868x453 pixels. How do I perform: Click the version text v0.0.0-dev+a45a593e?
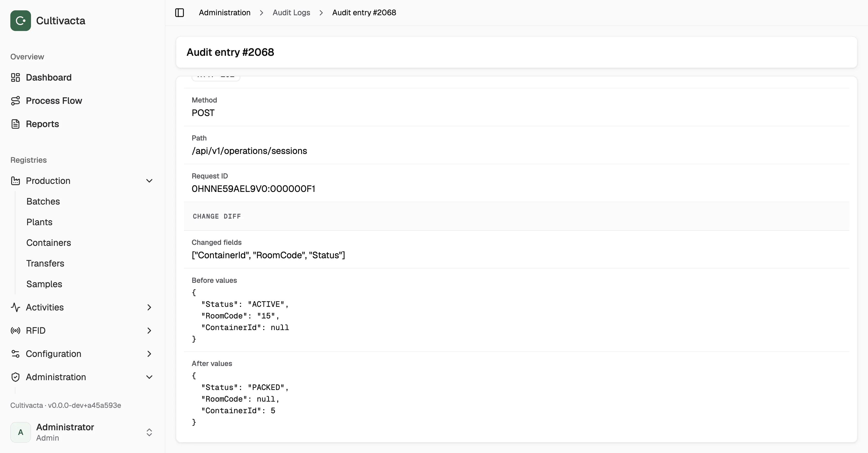[x=84, y=405]
